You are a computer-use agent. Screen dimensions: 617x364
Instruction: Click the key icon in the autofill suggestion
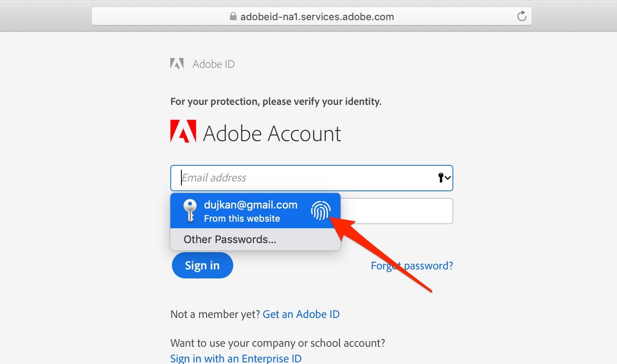pyautogui.click(x=190, y=211)
